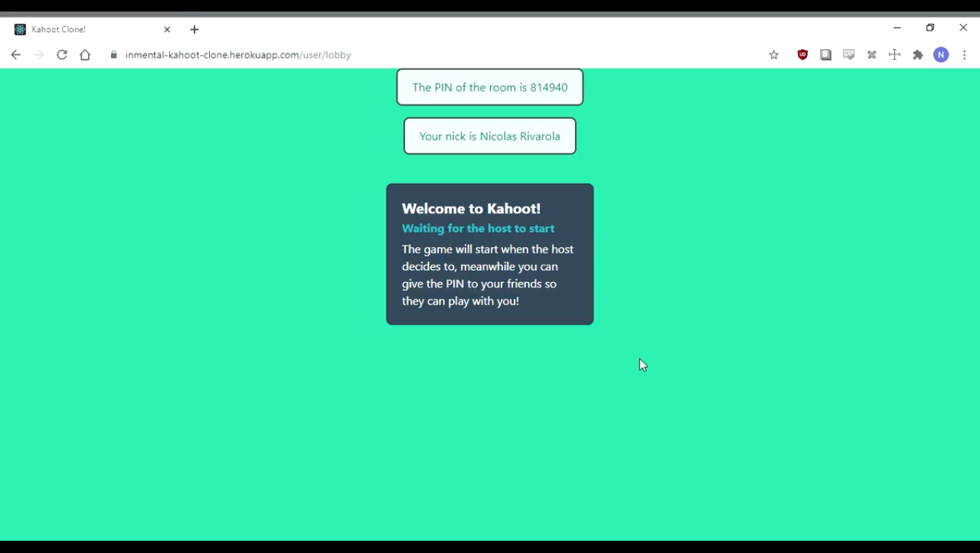This screenshot has height=553, width=980.
Task: Open the browser home page
Action: tap(85, 55)
